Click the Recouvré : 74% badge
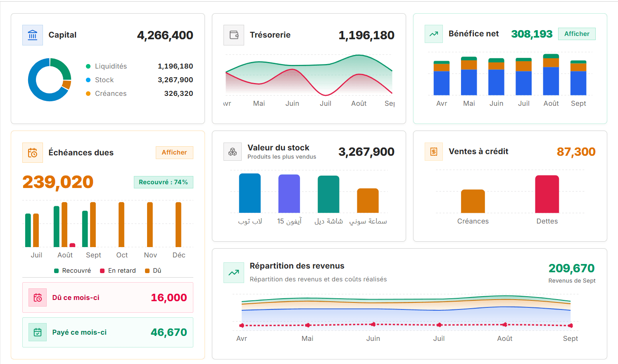The image size is (618, 364). click(163, 182)
